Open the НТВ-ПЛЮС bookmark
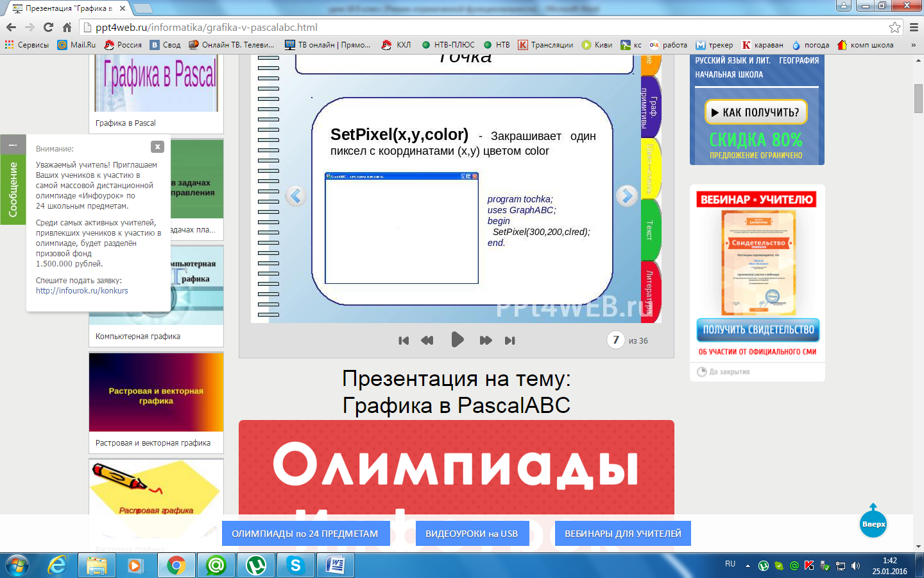 pyautogui.click(x=448, y=45)
